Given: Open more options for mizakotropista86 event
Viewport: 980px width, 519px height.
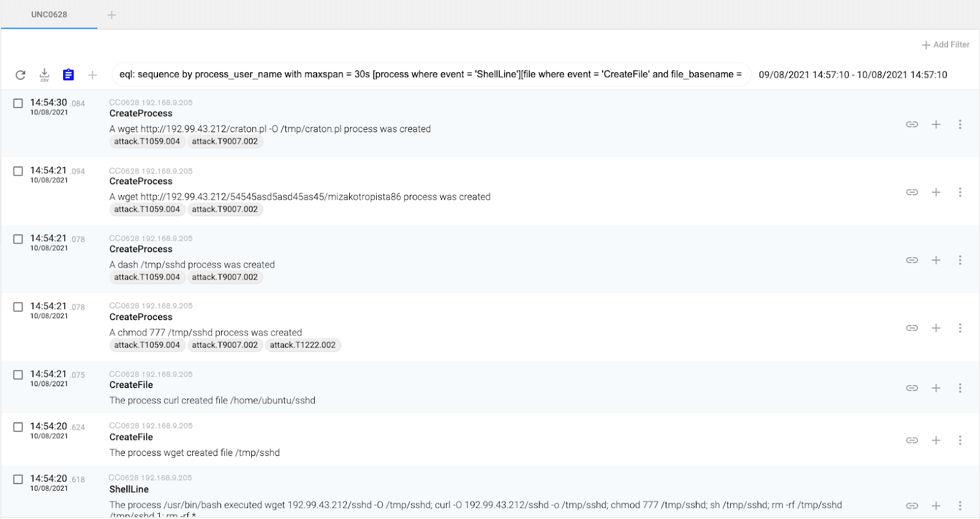Looking at the screenshot, I should [960, 192].
